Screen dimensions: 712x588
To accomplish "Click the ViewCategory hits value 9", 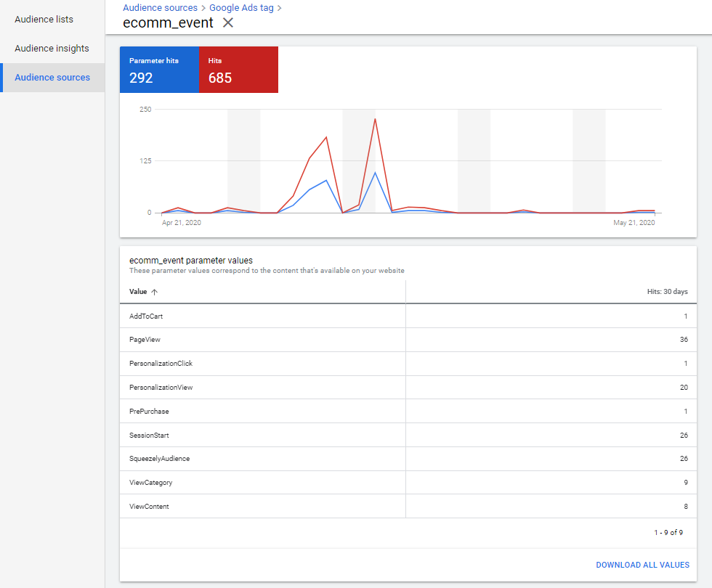I will pyautogui.click(x=686, y=483).
